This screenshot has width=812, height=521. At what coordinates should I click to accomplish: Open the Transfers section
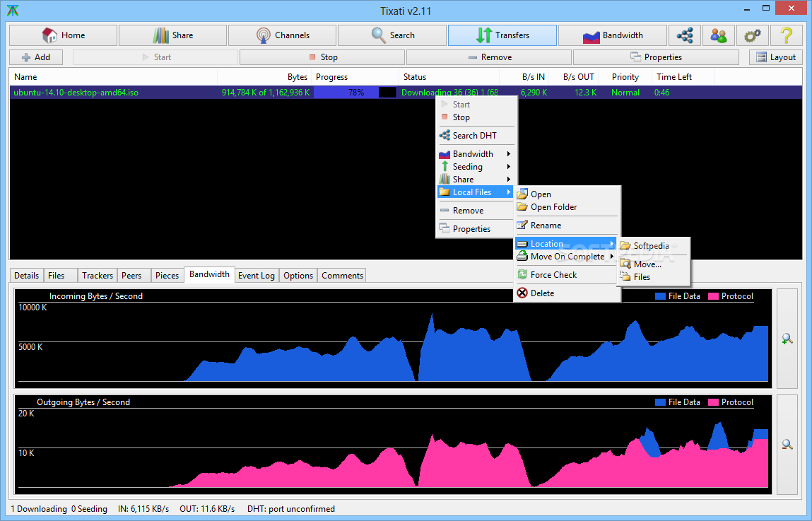(x=502, y=35)
